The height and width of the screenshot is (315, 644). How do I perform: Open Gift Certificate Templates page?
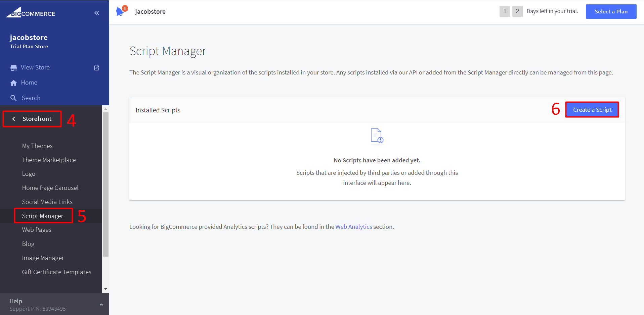[57, 272]
